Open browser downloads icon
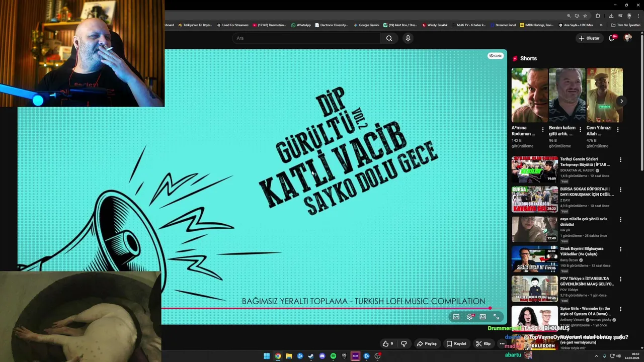This screenshot has width=644, height=362. pos(611,16)
